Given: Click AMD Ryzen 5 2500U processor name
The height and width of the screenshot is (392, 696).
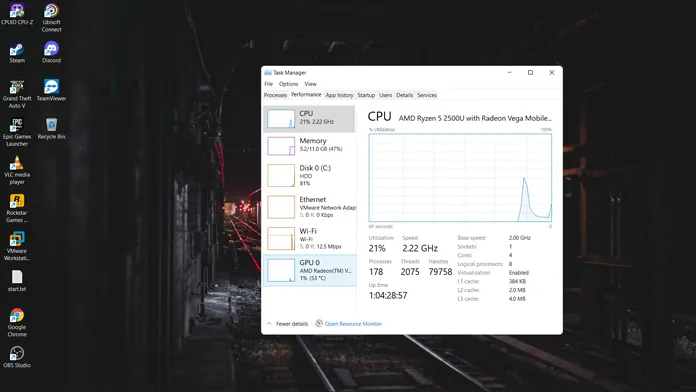Looking at the screenshot, I should [475, 118].
